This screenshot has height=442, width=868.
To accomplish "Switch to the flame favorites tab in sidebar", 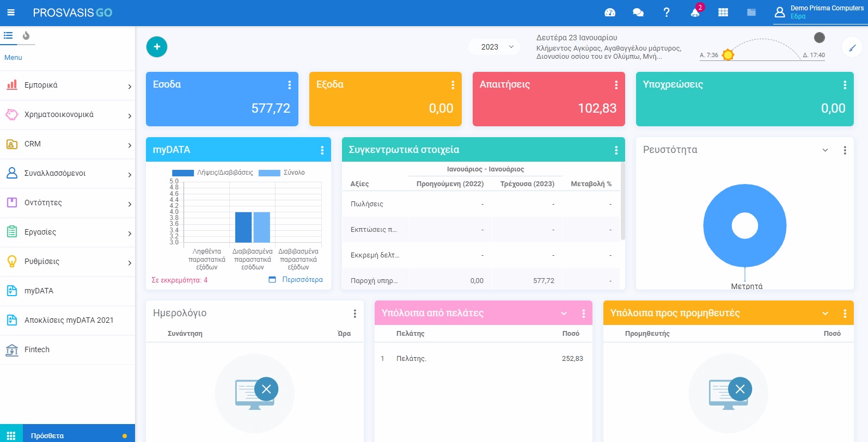I will point(26,36).
